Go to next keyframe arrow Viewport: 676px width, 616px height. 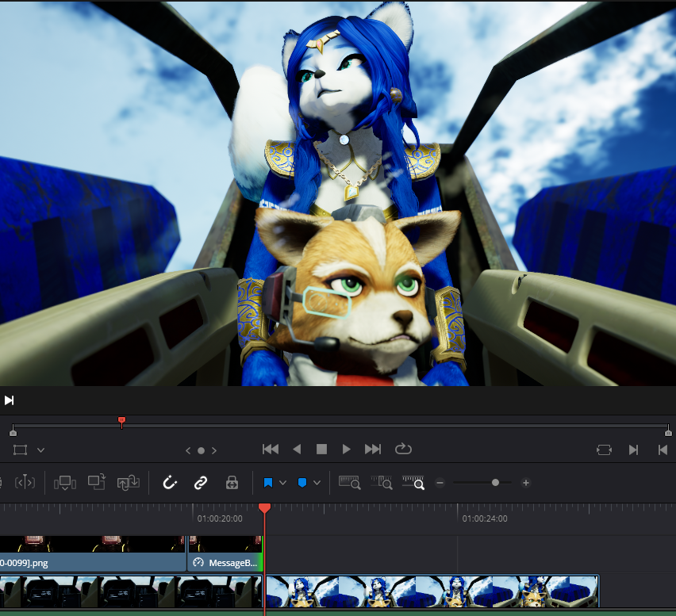tap(214, 450)
